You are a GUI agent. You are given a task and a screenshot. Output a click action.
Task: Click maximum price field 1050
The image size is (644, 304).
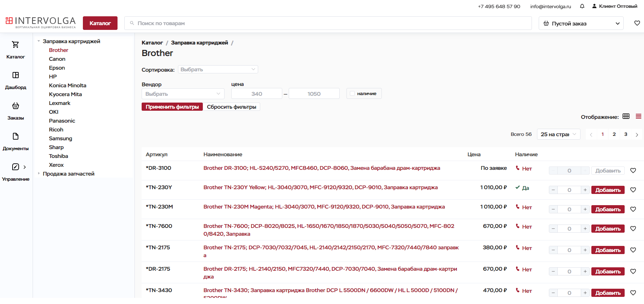(314, 94)
